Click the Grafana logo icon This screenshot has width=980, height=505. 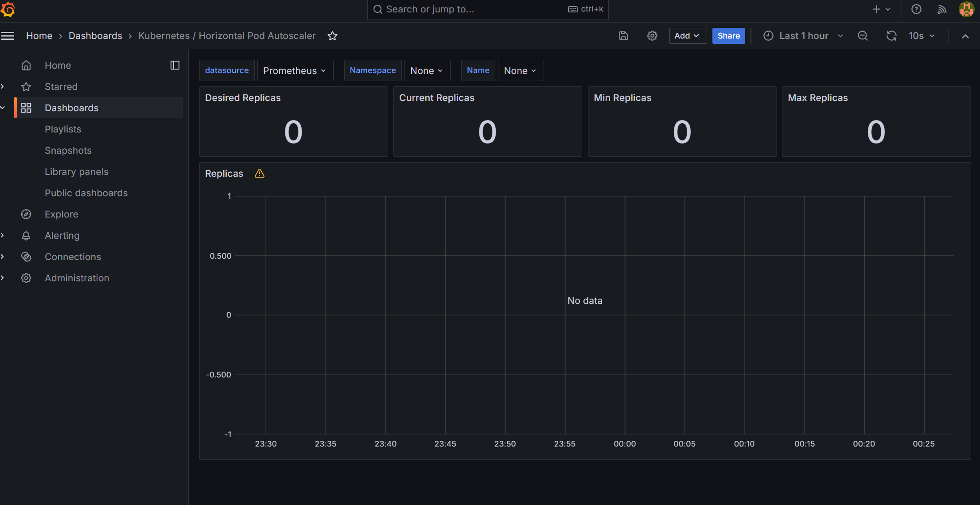click(8, 9)
